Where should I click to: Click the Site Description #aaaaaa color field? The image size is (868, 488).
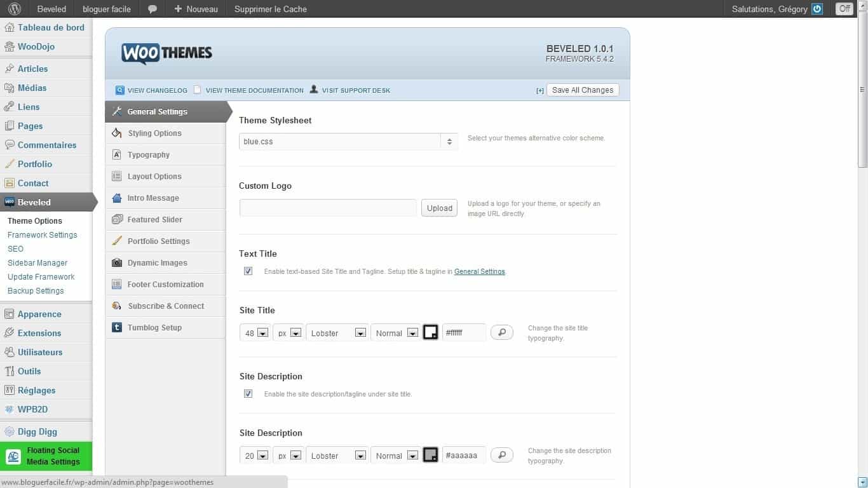[x=464, y=455]
